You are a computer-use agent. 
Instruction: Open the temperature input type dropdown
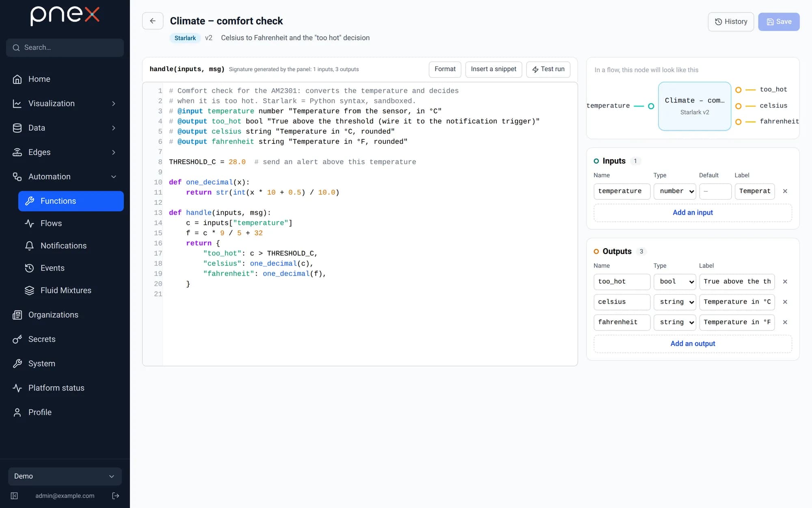(675, 191)
